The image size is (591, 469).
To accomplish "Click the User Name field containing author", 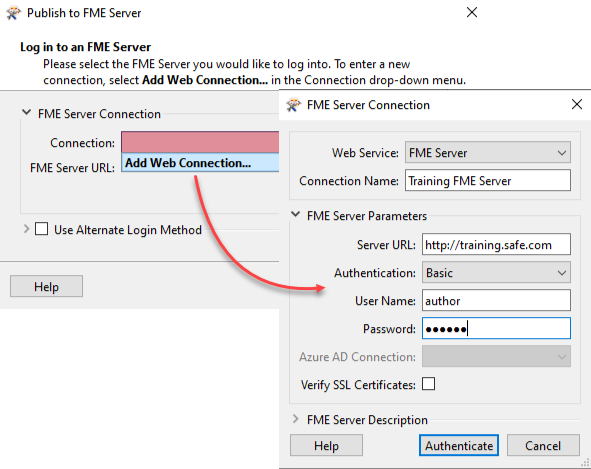I will click(x=496, y=300).
